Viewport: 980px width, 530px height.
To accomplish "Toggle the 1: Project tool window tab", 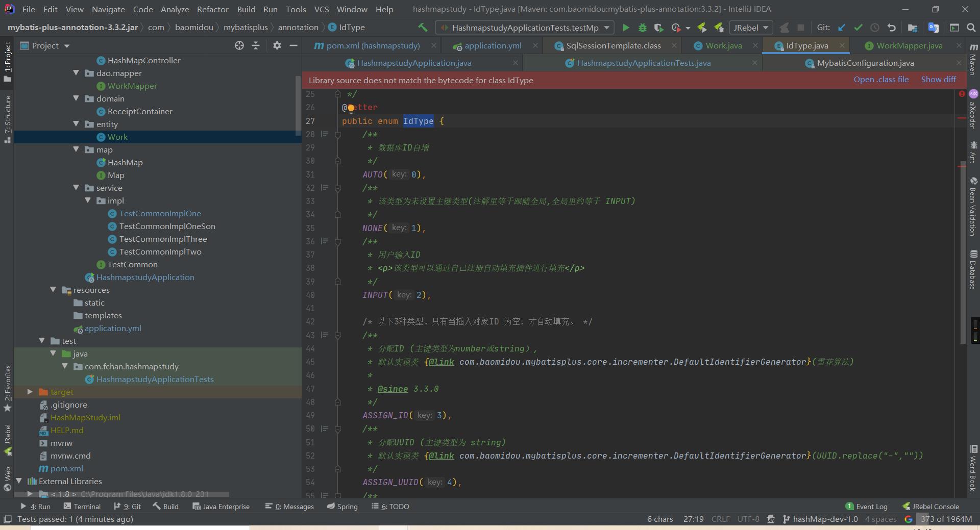I will tap(7, 62).
